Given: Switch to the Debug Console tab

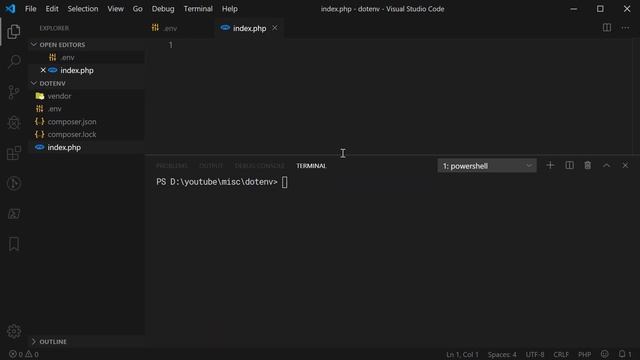Looking at the screenshot, I should (x=260, y=166).
